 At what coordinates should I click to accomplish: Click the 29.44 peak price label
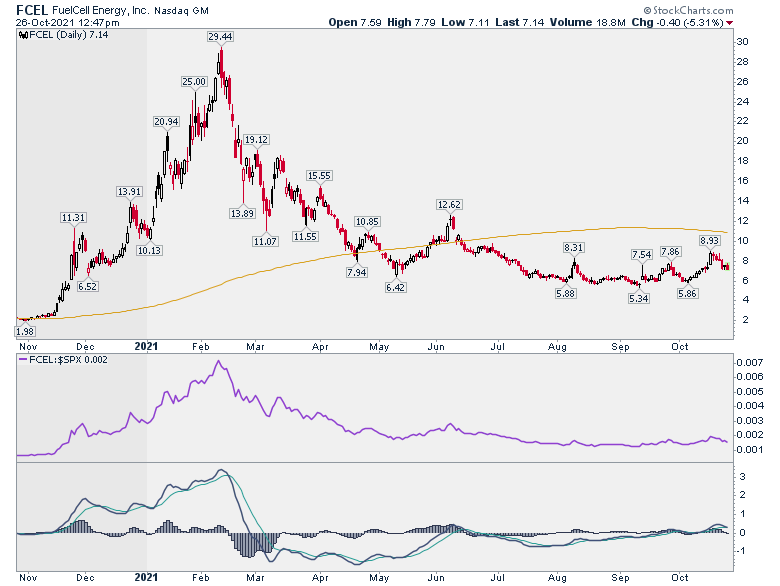220,37
